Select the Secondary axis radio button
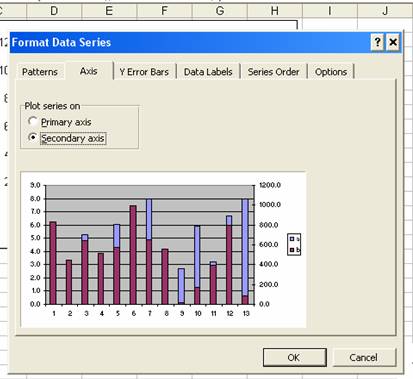Viewport: 413px width, 379px height. pyautogui.click(x=32, y=137)
